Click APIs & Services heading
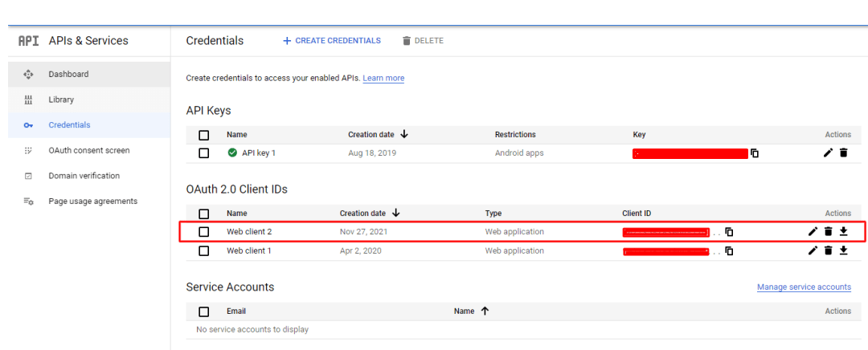The height and width of the screenshot is (350, 868). point(88,41)
